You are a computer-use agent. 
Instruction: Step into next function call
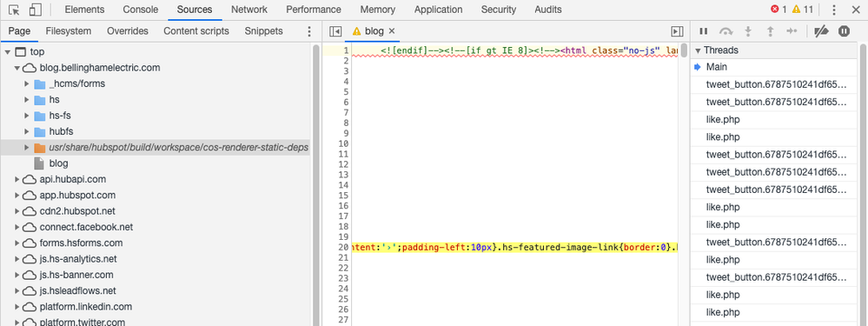point(748,31)
